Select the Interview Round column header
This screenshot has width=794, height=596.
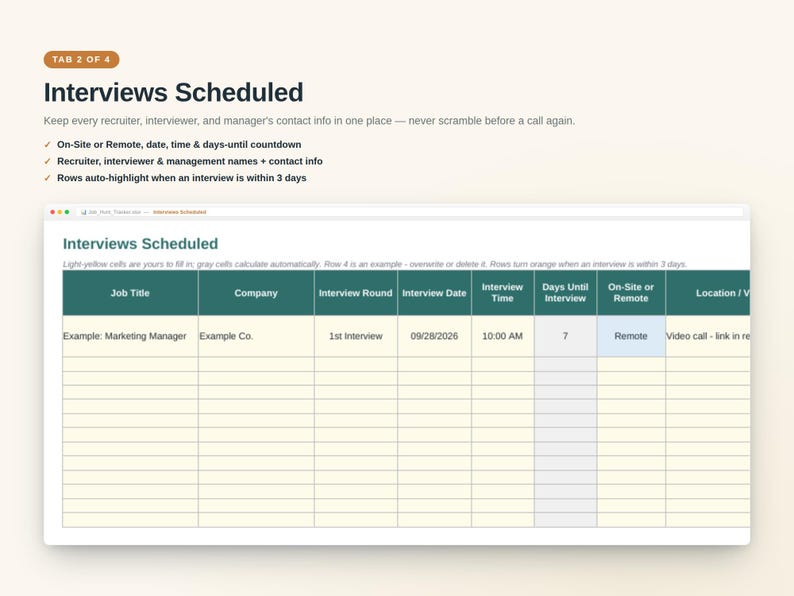tap(356, 293)
